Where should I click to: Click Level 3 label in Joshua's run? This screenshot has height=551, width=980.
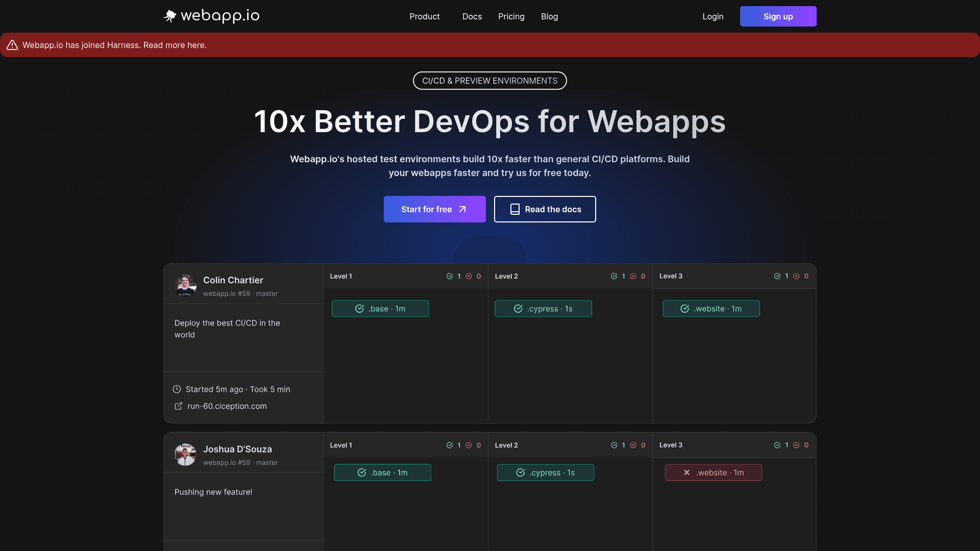point(671,445)
